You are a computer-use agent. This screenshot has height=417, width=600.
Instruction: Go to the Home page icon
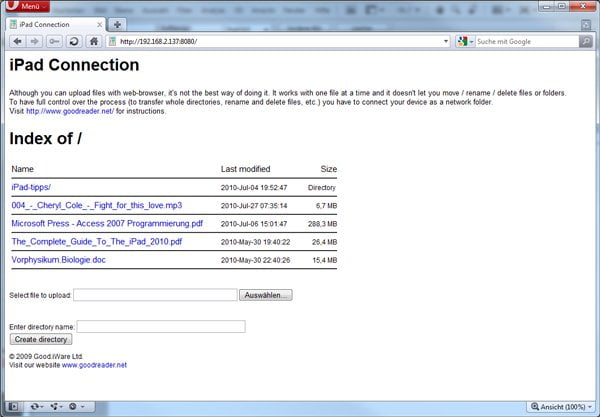[93, 42]
